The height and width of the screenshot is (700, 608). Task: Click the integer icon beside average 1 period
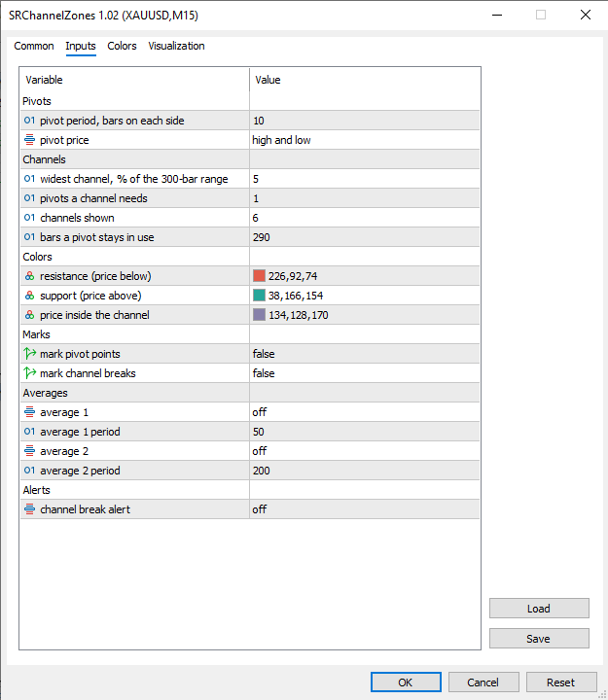(x=29, y=432)
